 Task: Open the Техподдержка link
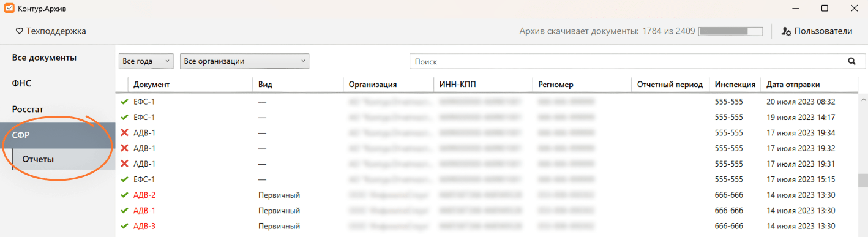pos(56,31)
